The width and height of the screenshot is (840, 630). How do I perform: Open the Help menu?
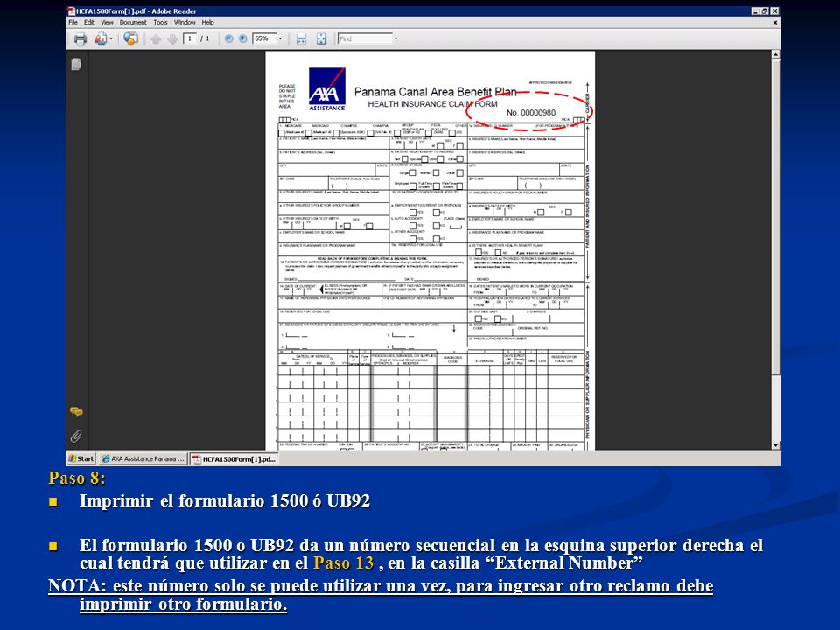(208, 23)
